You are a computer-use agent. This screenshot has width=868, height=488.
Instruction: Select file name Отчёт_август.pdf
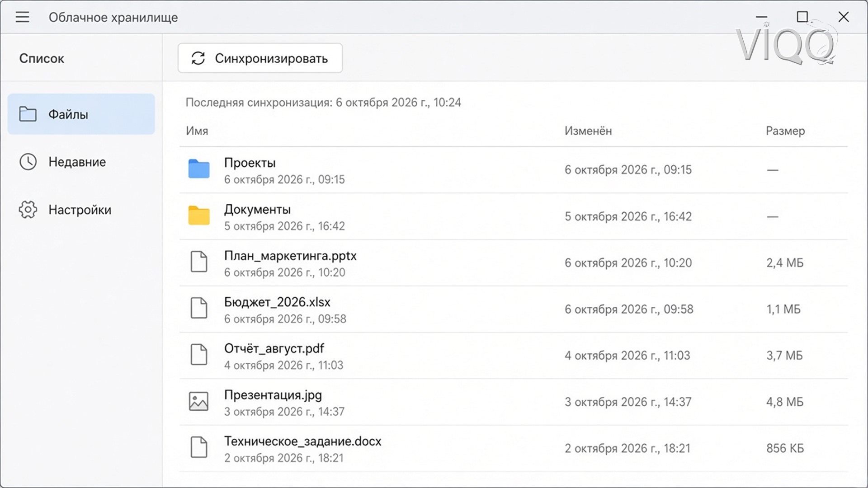[x=274, y=348]
